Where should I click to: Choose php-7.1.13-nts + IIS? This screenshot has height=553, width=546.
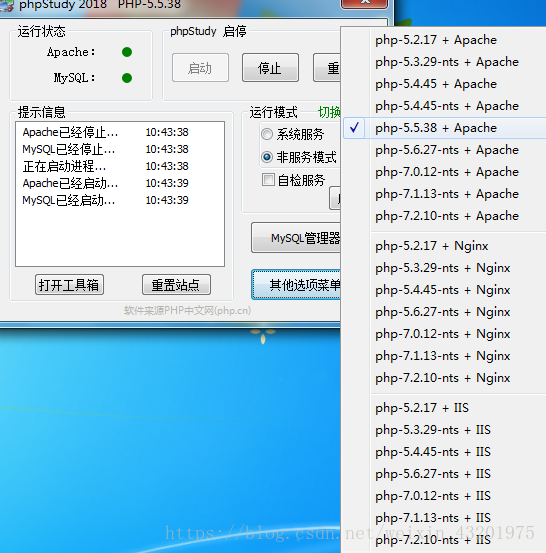click(444, 518)
